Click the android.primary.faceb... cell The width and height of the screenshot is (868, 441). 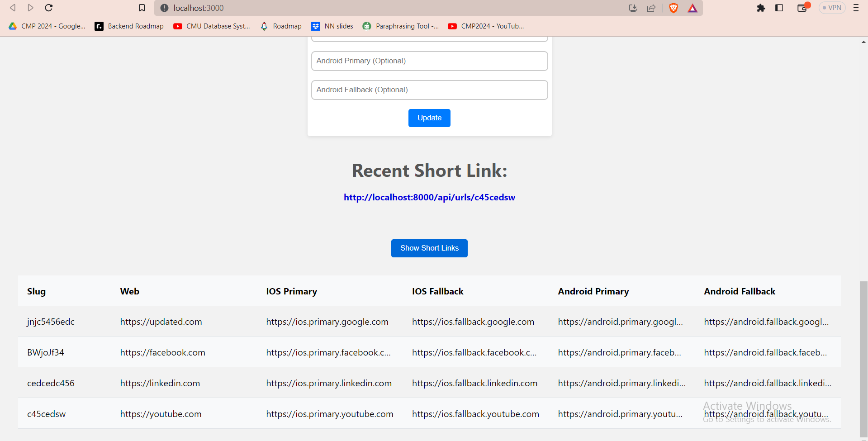pyautogui.click(x=619, y=352)
